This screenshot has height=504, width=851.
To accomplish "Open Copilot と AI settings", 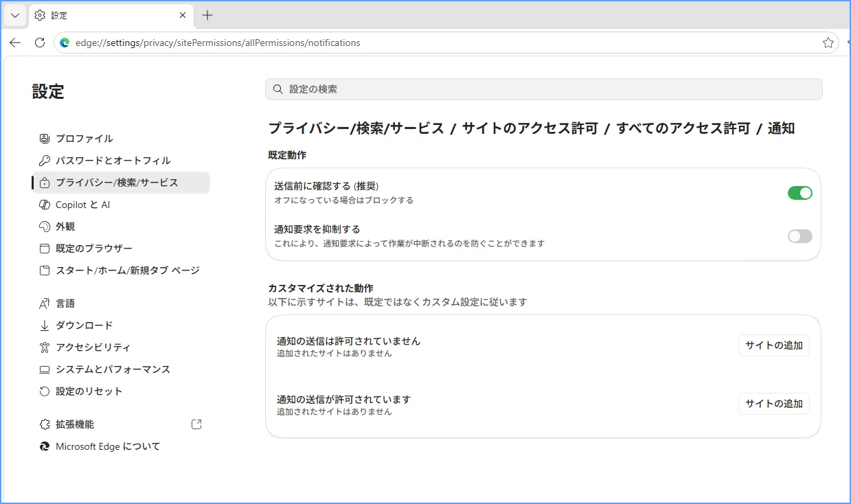I will point(121,205).
